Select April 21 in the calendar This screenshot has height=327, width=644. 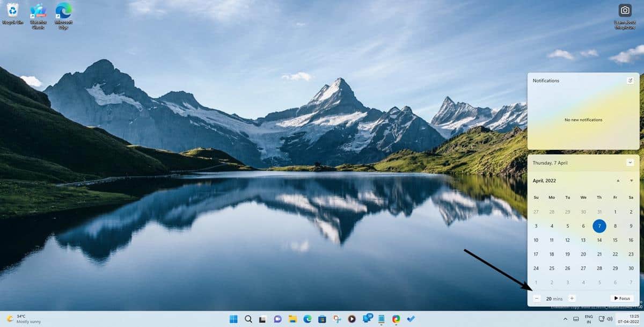(599, 254)
